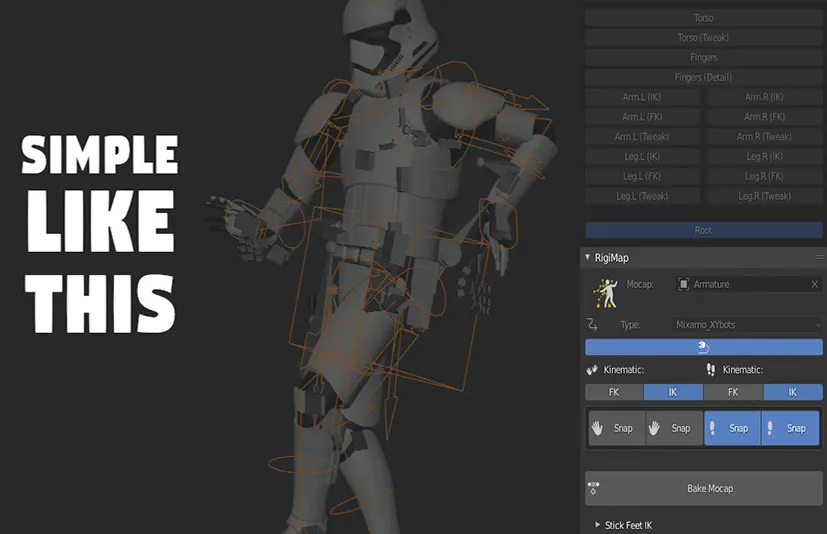Click the hands icon beside Kinematic
The image size is (827, 534).
click(592, 370)
